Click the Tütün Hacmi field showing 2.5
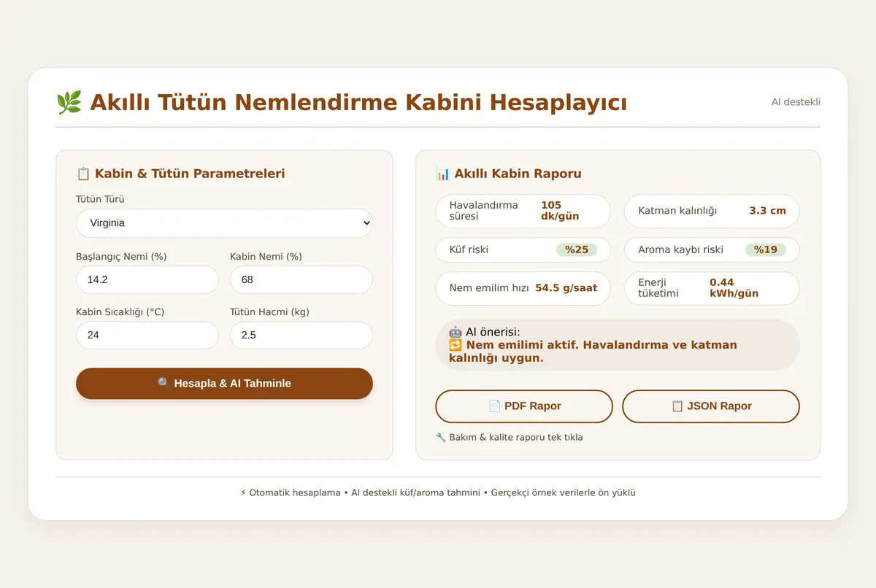The width and height of the screenshot is (876, 588). pyautogui.click(x=301, y=336)
